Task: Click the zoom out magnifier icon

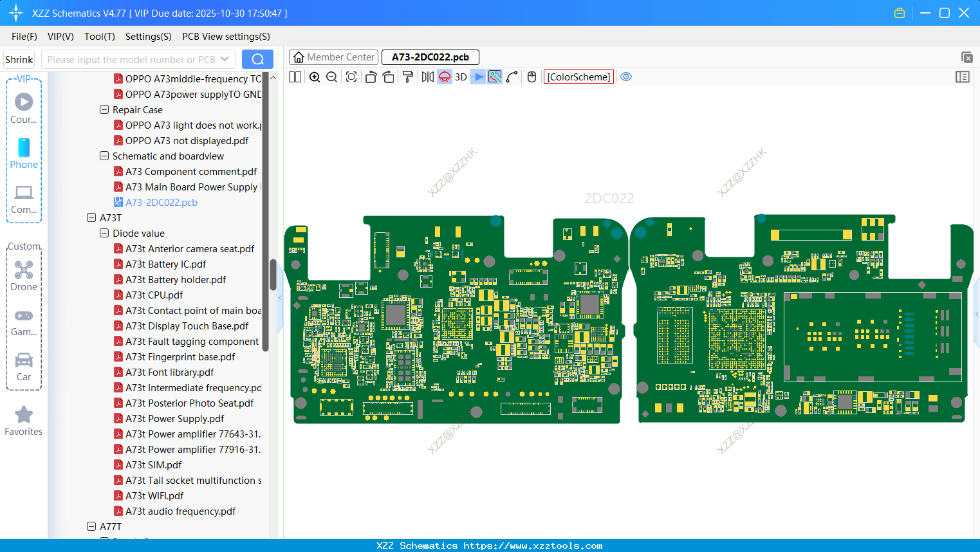Action: tap(332, 77)
